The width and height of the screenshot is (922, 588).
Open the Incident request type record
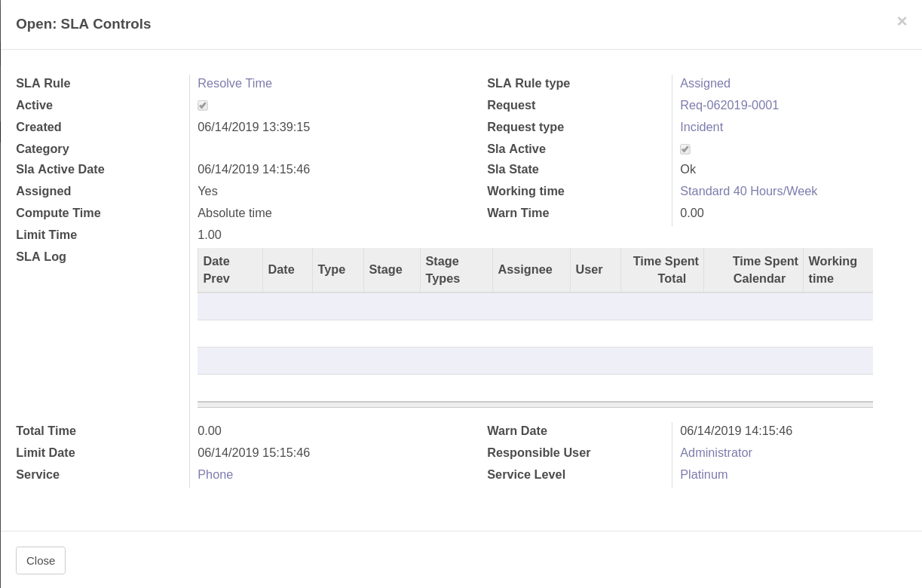(x=701, y=127)
